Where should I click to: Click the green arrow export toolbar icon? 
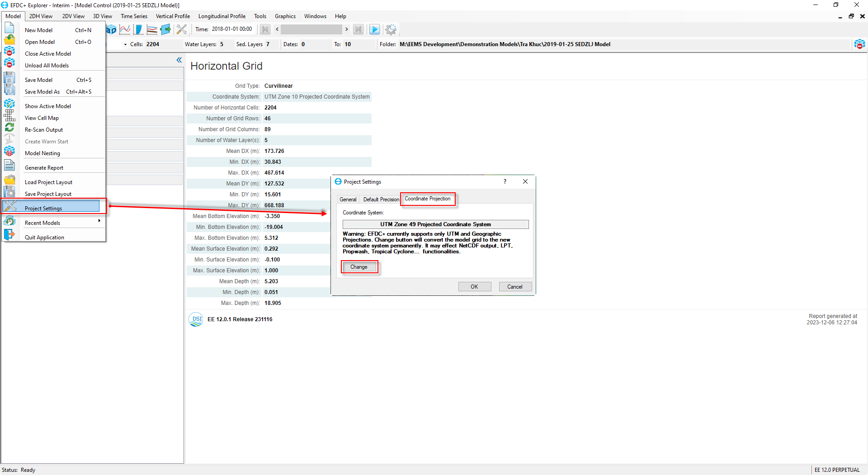165,30
